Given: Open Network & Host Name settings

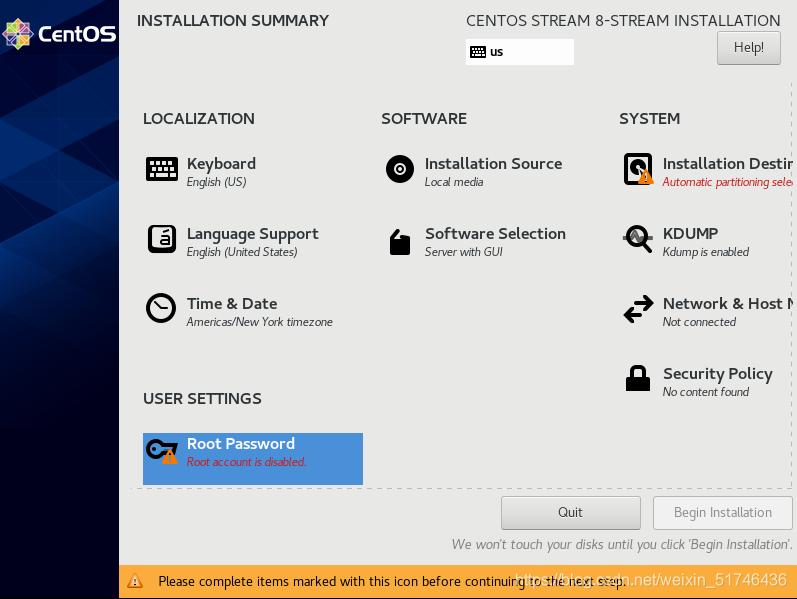Looking at the screenshot, I should [x=727, y=304].
